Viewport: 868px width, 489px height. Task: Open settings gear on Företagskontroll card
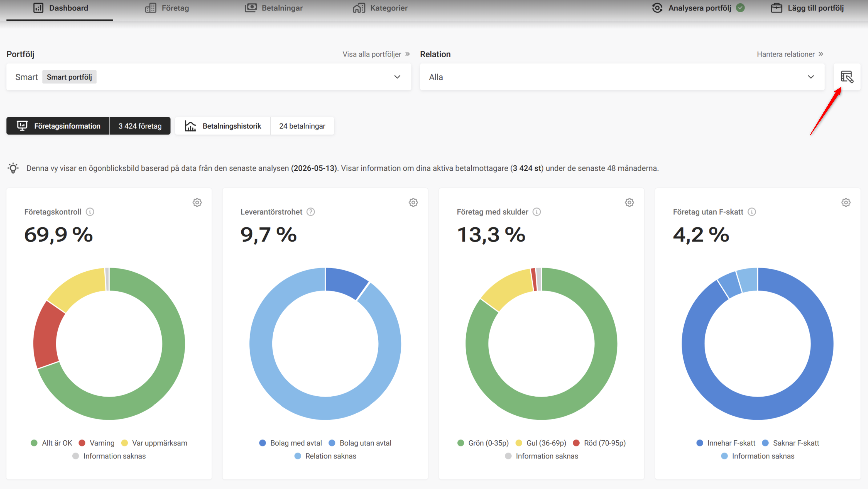pyautogui.click(x=197, y=202)
